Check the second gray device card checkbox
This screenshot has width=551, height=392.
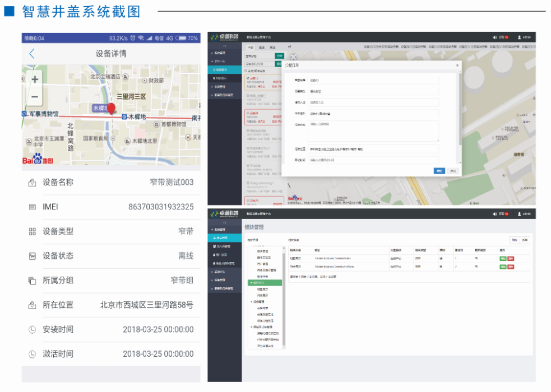point(248,95)
